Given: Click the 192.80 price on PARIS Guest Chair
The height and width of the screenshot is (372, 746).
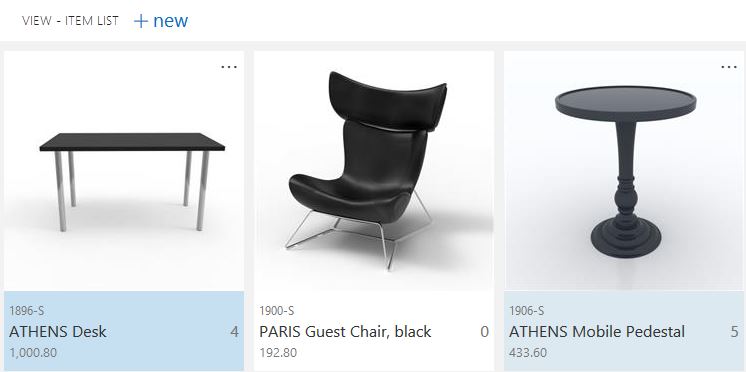Looking at the screenshot, I should pyautogui.click(x=278, y=353).
